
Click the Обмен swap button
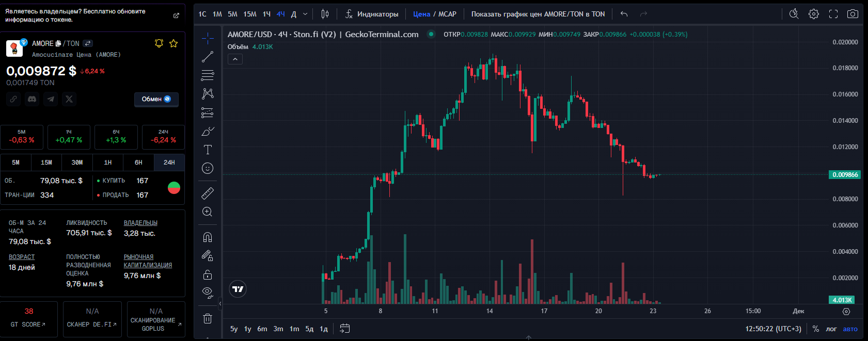pos(156,99)
